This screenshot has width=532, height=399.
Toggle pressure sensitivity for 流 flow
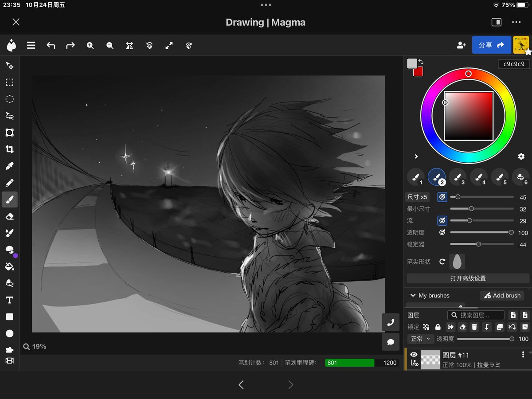point(442,220)
